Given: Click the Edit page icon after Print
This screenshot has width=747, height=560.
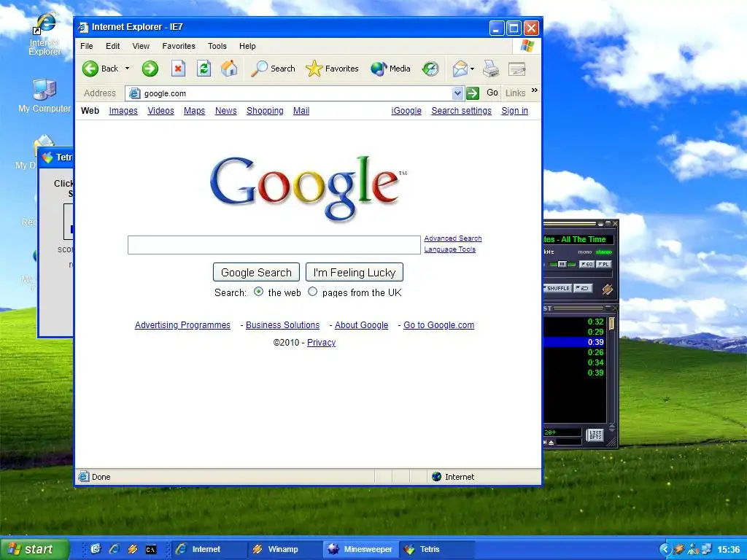Looking at the screenshot, I should (517, 69).
